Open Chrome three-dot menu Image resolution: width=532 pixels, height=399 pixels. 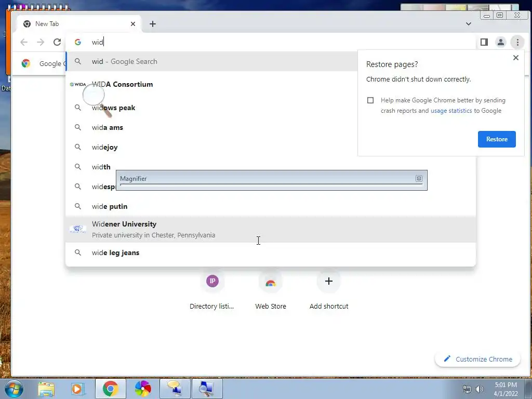517,42
